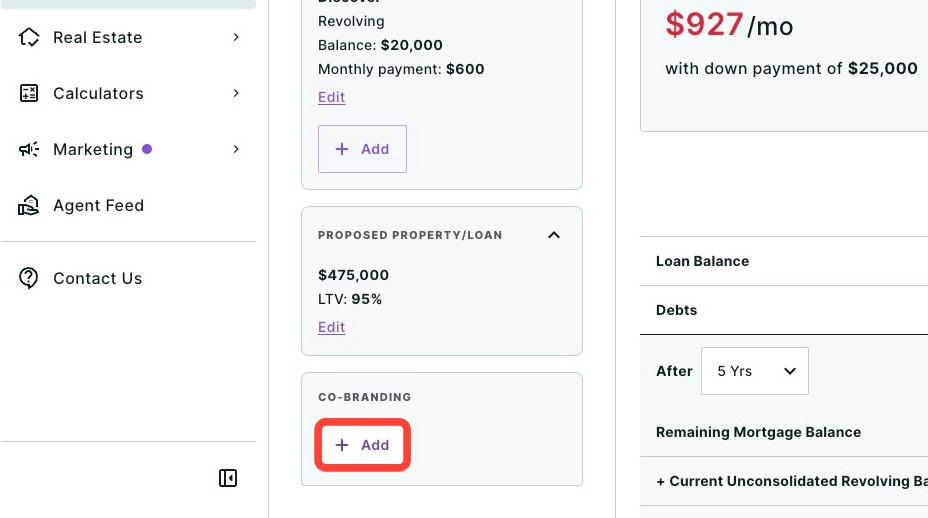Expand the Calculators submenu chevron
The height and width of the screenshot is (518, 928).
coord(236,93)
